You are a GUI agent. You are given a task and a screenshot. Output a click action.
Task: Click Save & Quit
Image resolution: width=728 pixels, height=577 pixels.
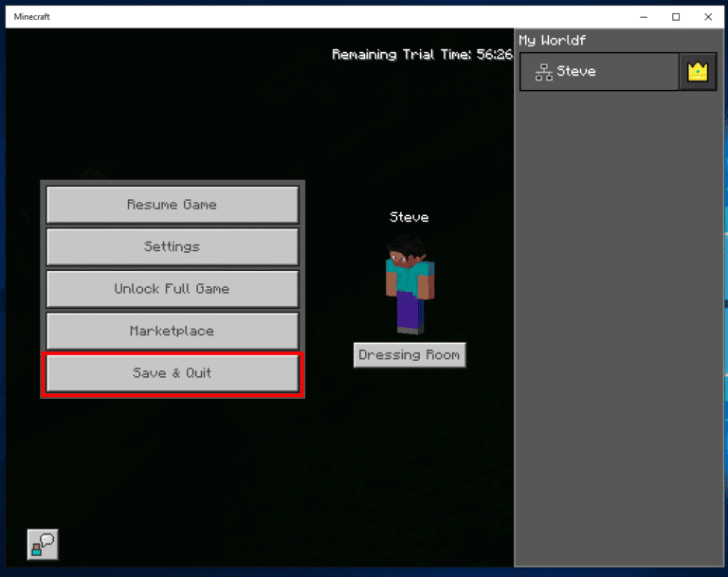coord(173,373)
